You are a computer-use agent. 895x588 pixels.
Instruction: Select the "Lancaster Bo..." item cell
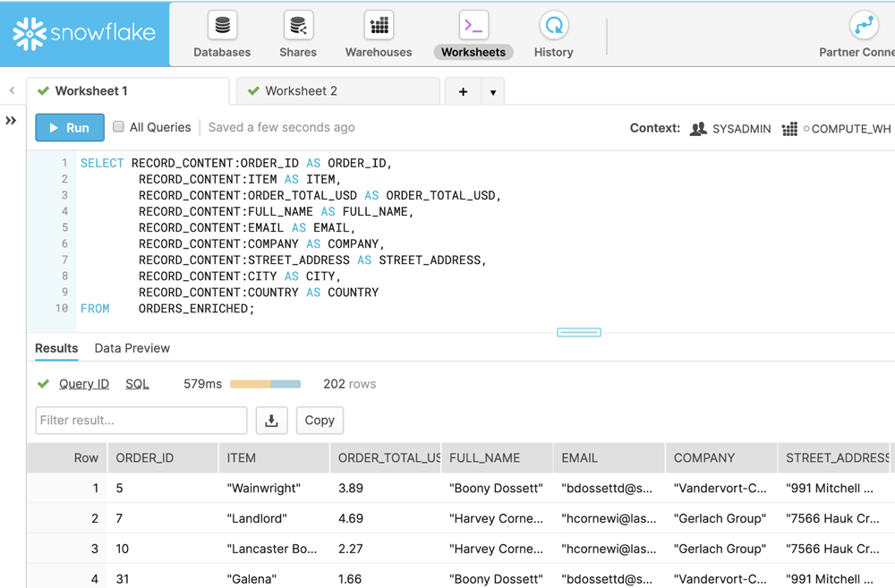point(272,549)
